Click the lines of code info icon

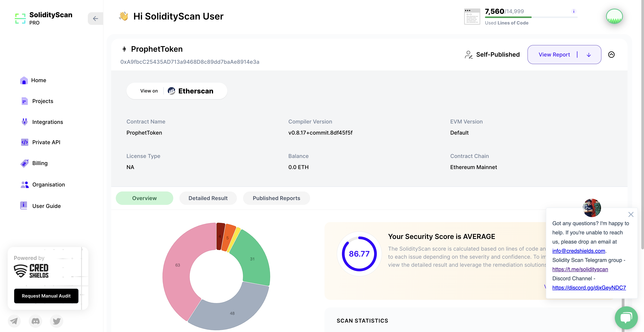tap(573, 11)
